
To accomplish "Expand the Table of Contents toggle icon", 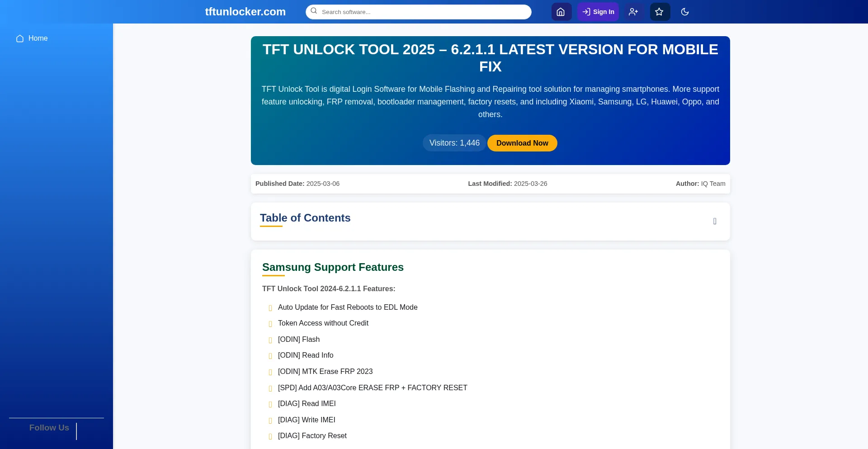I will (x=715, y=221).
